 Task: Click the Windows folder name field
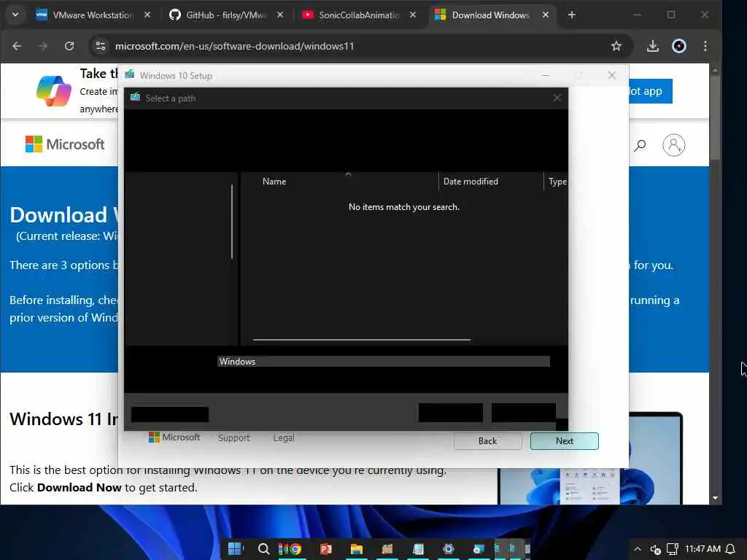click(x=384, y=362)
